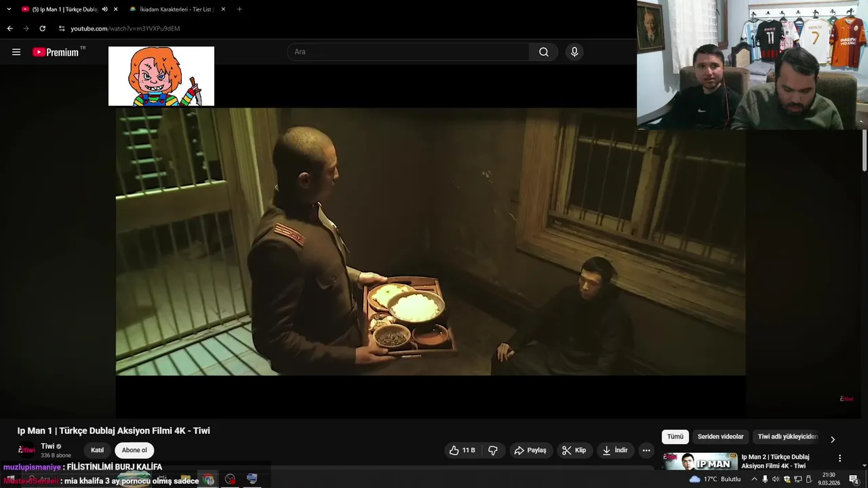Image resolution: width=868 pixels, height=488 pixels.
Task: Open the Chrome icon in the taskbar
Action: pyautogui.click(x=209, y=479)
